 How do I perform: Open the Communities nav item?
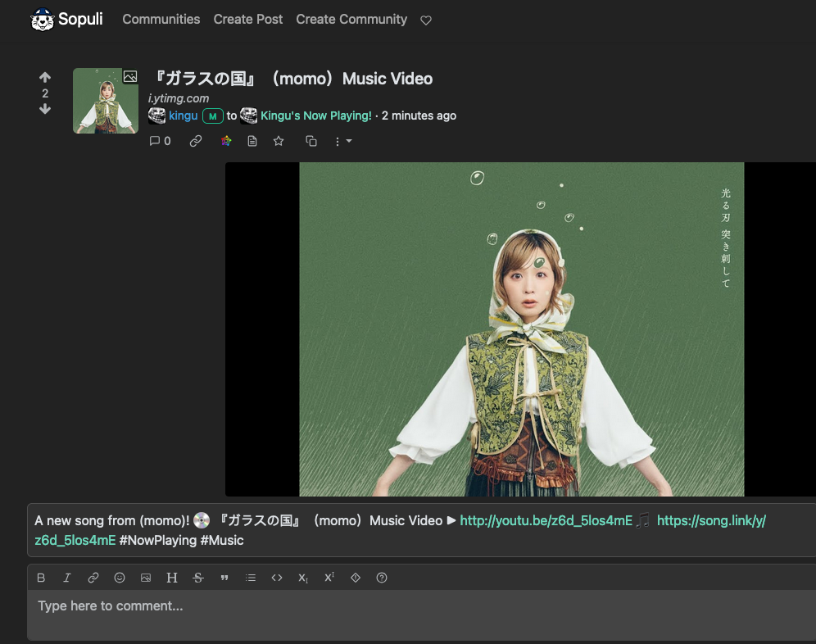[x=161, y=20]
